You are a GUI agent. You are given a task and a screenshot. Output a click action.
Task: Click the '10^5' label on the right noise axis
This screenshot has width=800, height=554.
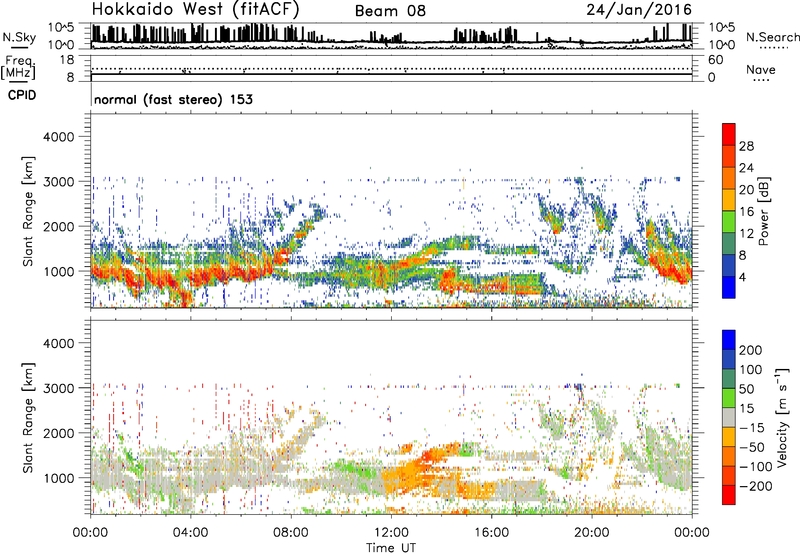[x=721, y=27]
